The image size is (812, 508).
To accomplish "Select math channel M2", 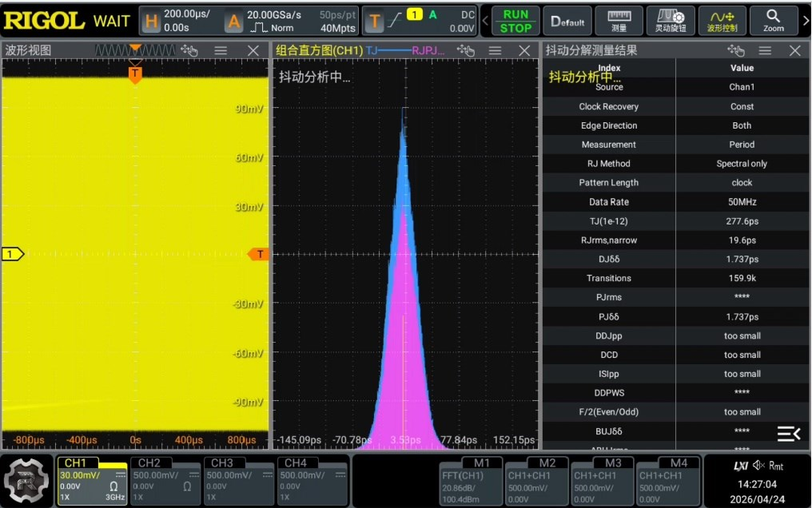I will [536, 481].
